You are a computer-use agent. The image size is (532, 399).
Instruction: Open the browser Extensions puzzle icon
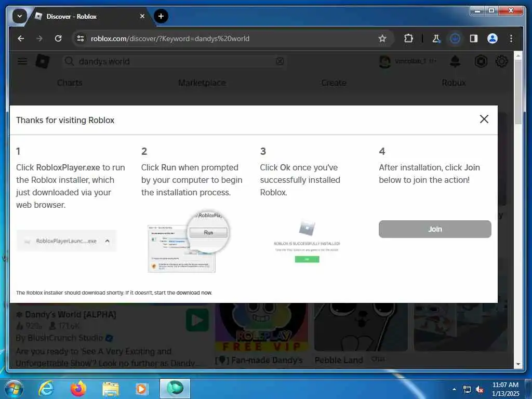[x=408, y=38]
